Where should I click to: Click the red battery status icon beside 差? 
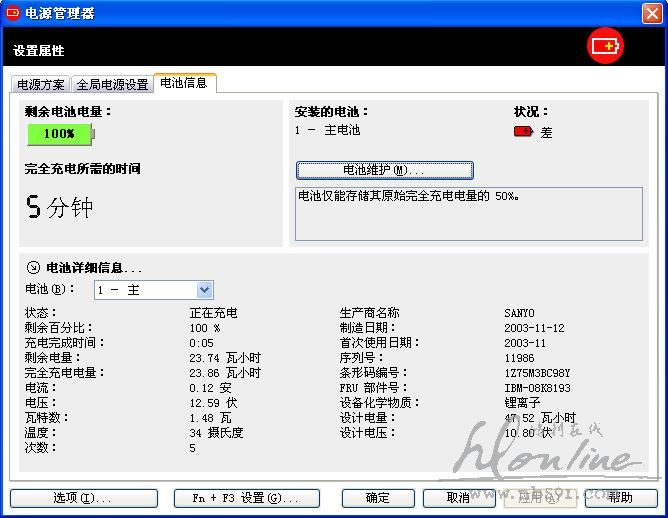(523, 131)
